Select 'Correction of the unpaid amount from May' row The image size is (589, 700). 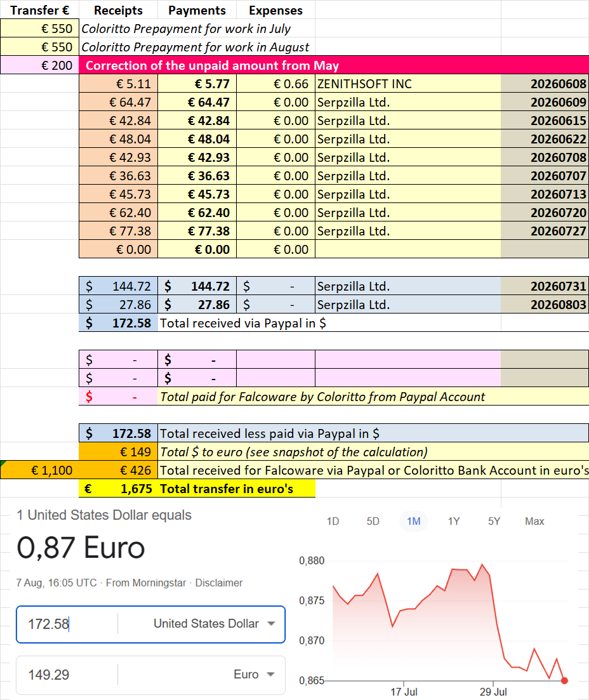[x=334, y=65]
